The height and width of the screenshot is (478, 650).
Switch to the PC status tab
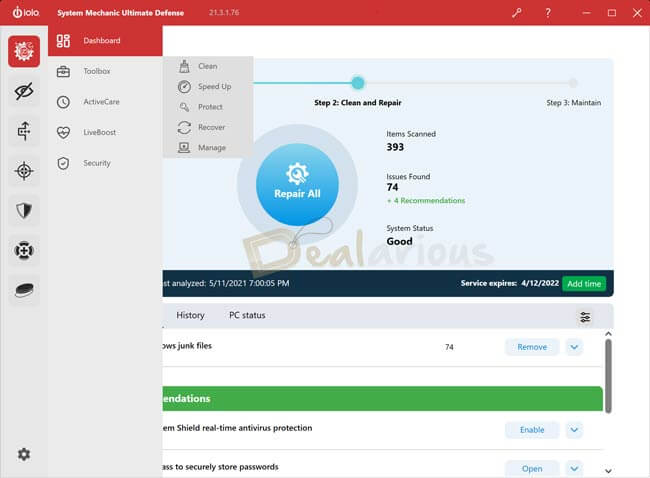pyautogui.click(x=247, y=315)
